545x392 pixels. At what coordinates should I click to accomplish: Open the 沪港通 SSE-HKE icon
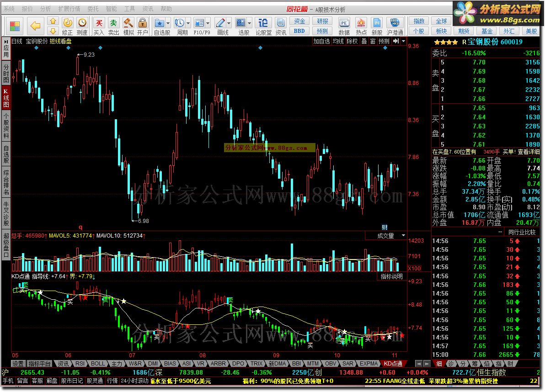(395, 26)
